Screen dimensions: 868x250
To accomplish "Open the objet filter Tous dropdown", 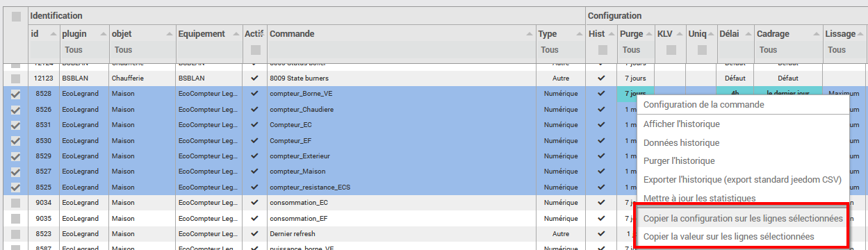I will click(x=142, y=50).
